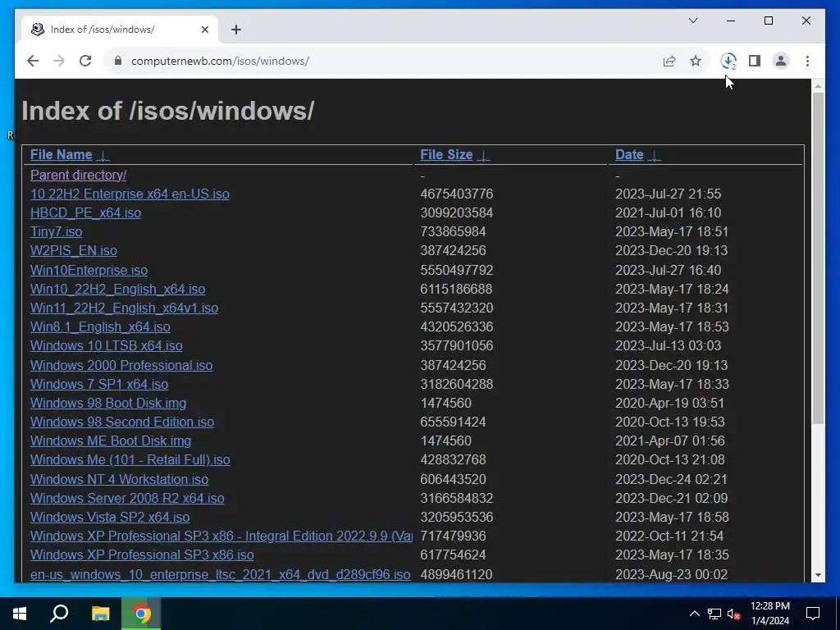840x630 pixels.
Task: Open the Chrome downloads icon
Action: point(728,61)
